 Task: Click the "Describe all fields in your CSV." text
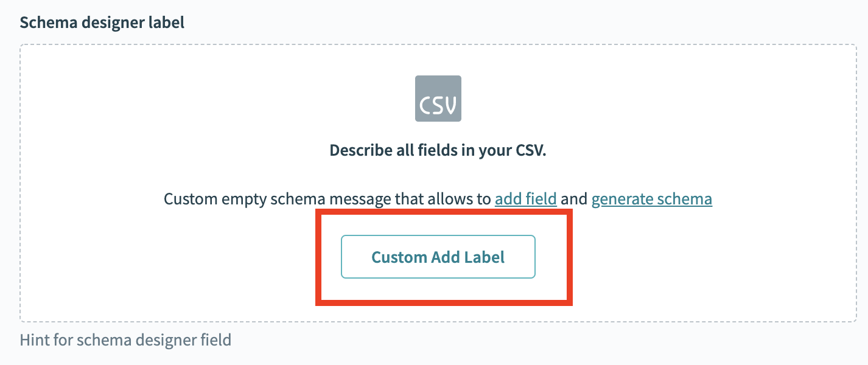point(438,150)
